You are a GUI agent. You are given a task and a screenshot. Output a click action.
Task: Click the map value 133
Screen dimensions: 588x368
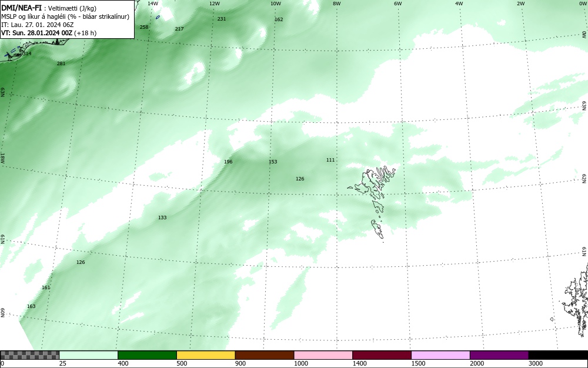tap(162, 218)
